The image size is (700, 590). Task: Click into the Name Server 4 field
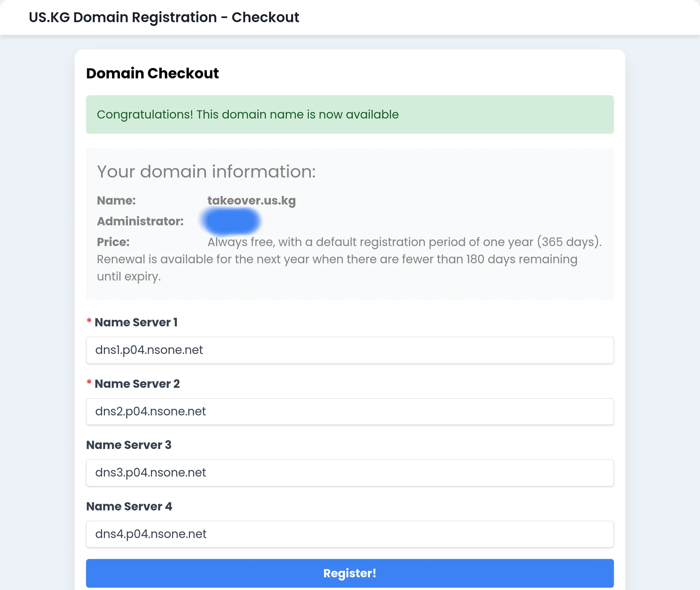[350, 534]
